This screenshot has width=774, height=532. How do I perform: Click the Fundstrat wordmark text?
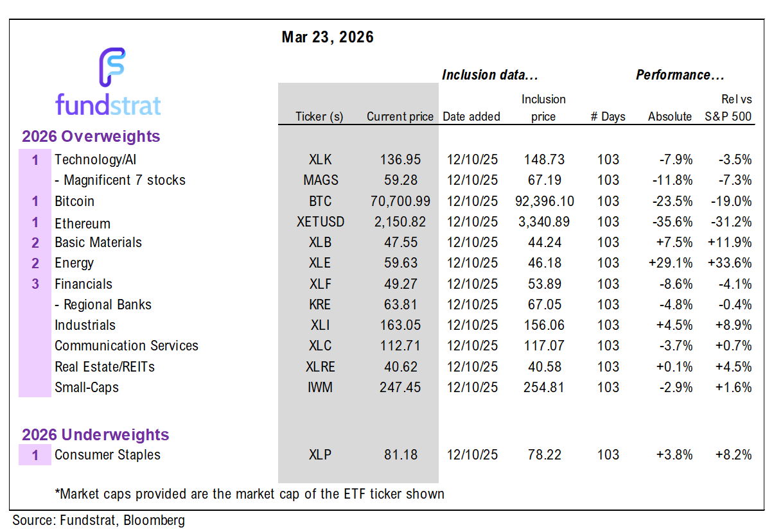pos(108,105)
